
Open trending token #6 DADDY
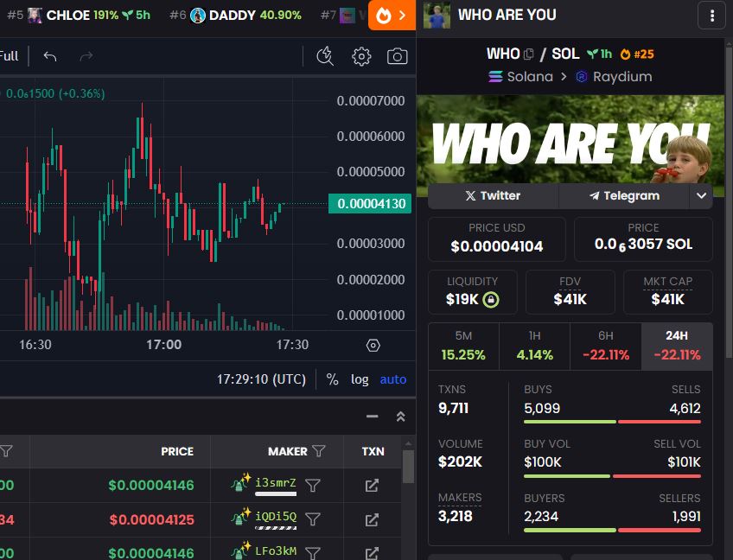(235, 16)
